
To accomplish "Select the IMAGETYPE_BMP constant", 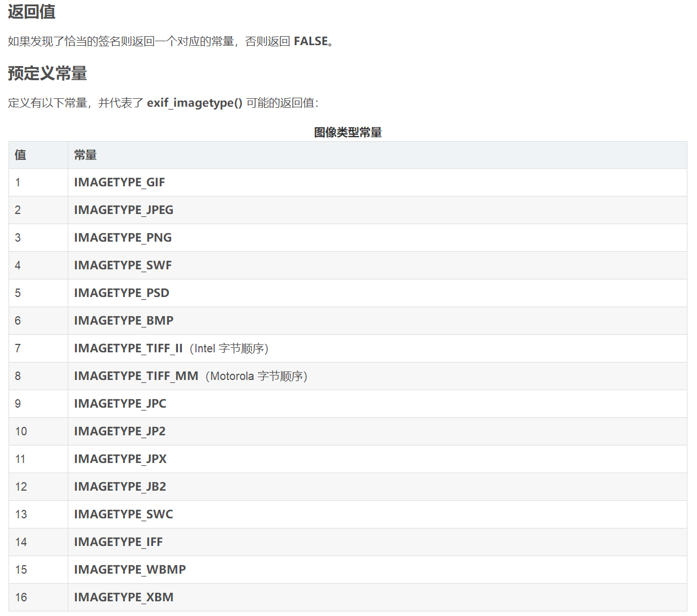I will click(x=124, y=321).
